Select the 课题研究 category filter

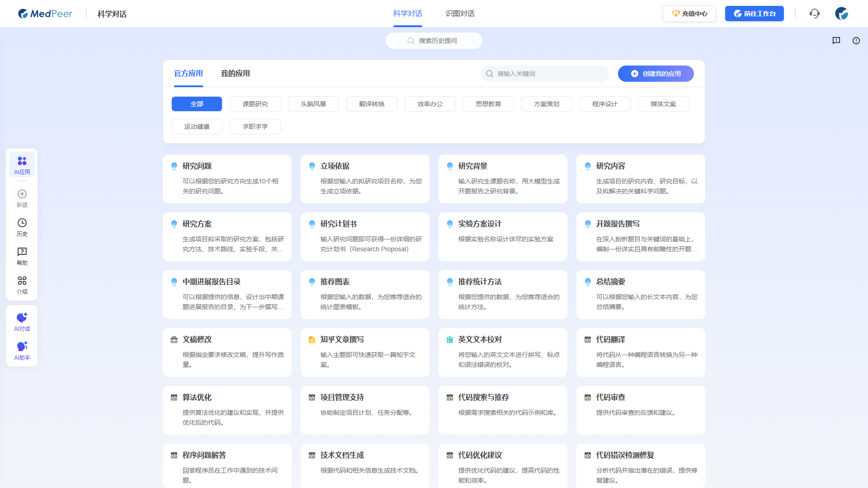point(255,104)
